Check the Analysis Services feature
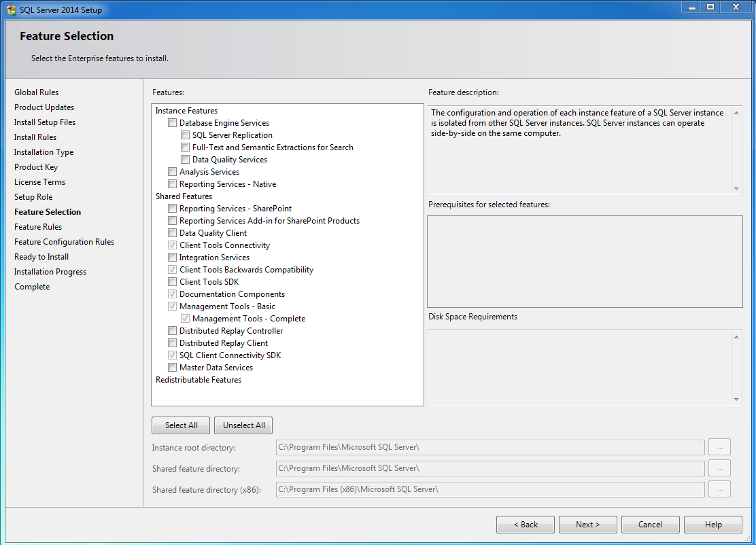Viewport: 756px width, 545px height. (x=173, y=172)
